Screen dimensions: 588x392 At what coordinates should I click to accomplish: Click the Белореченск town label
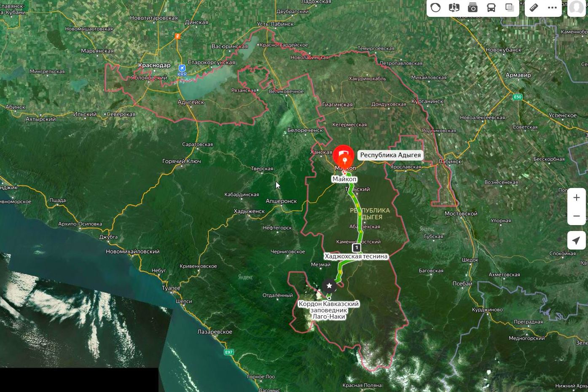point(305,130)
